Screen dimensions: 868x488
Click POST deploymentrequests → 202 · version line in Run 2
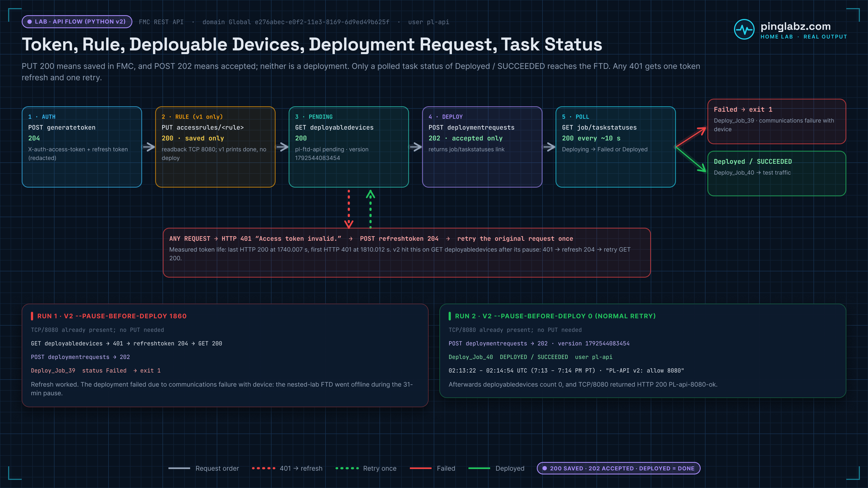(x=539, y=343)
